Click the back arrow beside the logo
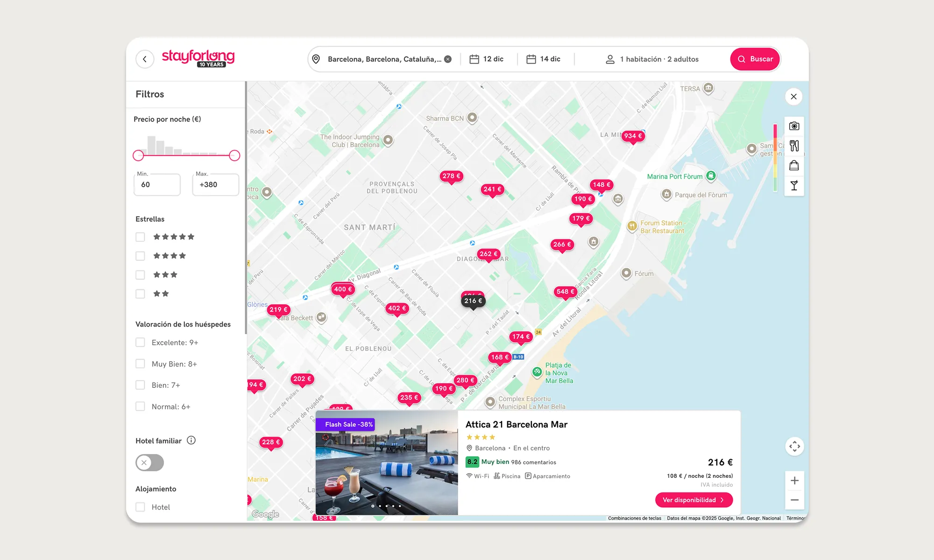This screenshot has height=560, width=934. click(x=145, y=59)
